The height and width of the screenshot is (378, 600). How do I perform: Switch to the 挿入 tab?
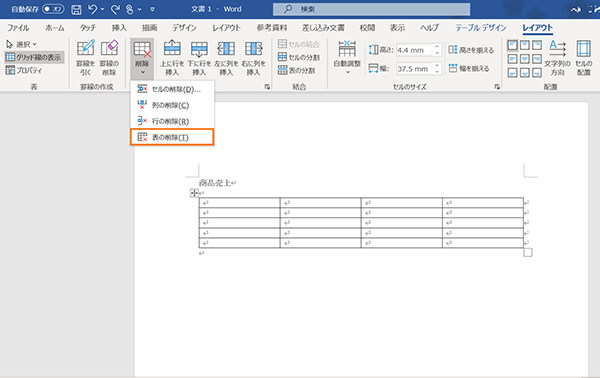[119, 28]
